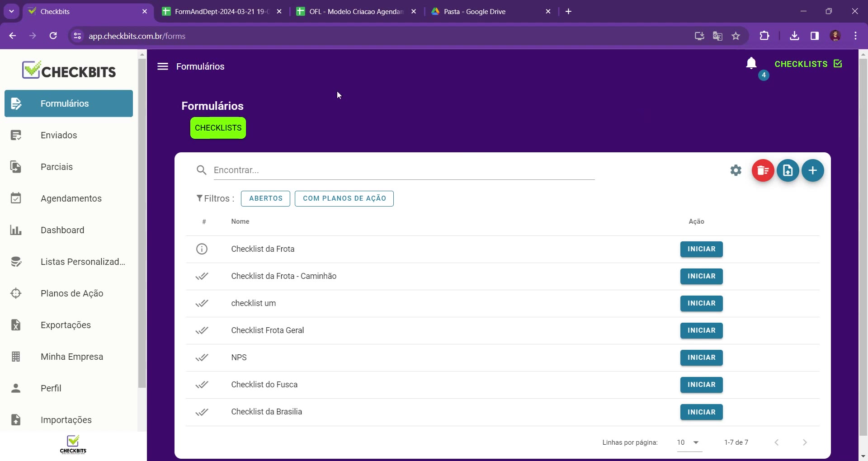The image size is (868, 461).
Task: Start checklist um with INICIAR
Action: tap(702, 303)
